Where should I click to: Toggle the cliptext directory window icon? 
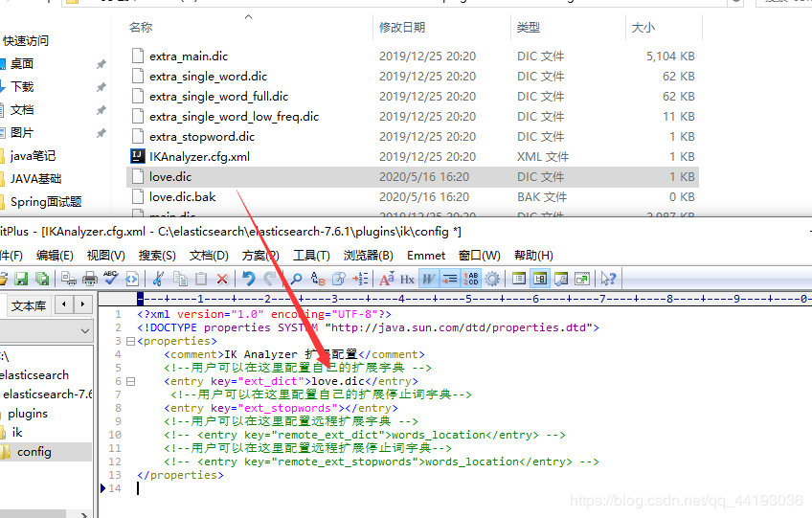pos(540,279)
